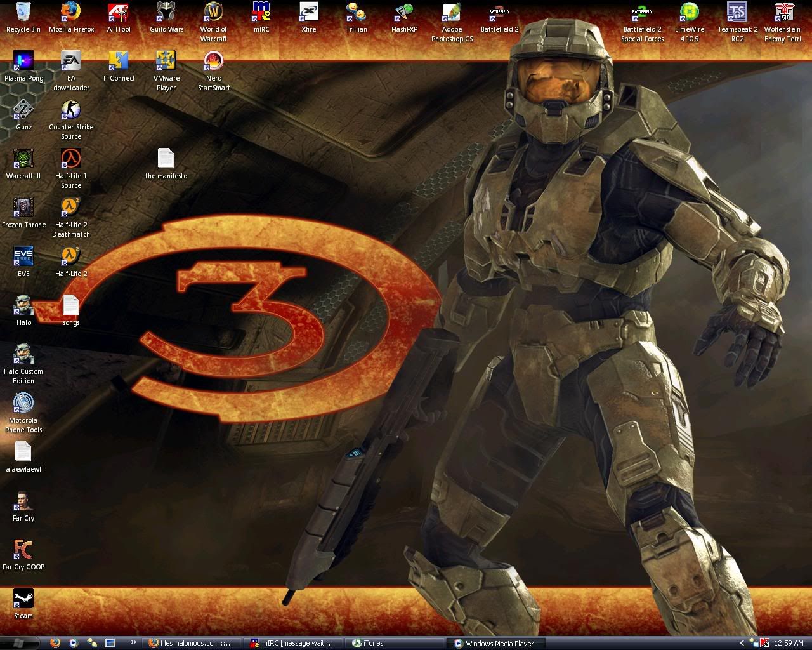Select the EVE Online desktop icon
Image resolution: width=812 pixels, height=650 pixels.
pos(23,262)
